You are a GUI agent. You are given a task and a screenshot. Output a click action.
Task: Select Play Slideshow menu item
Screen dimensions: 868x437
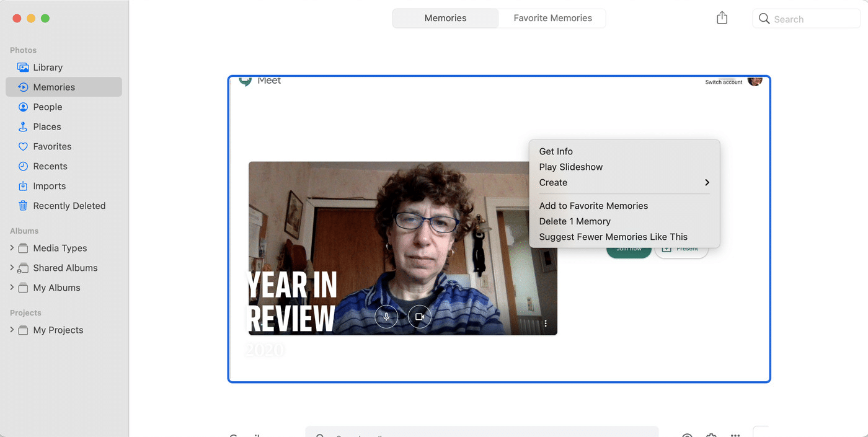click(570, 167)
